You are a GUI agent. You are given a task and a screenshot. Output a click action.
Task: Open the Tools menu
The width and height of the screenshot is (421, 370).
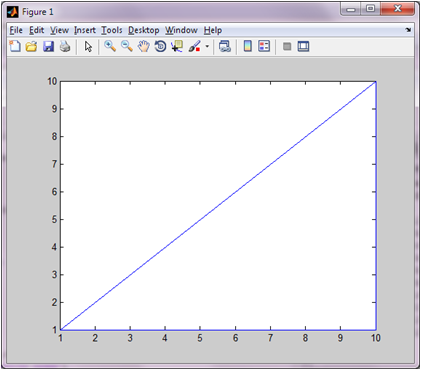(x=112, y=30)
